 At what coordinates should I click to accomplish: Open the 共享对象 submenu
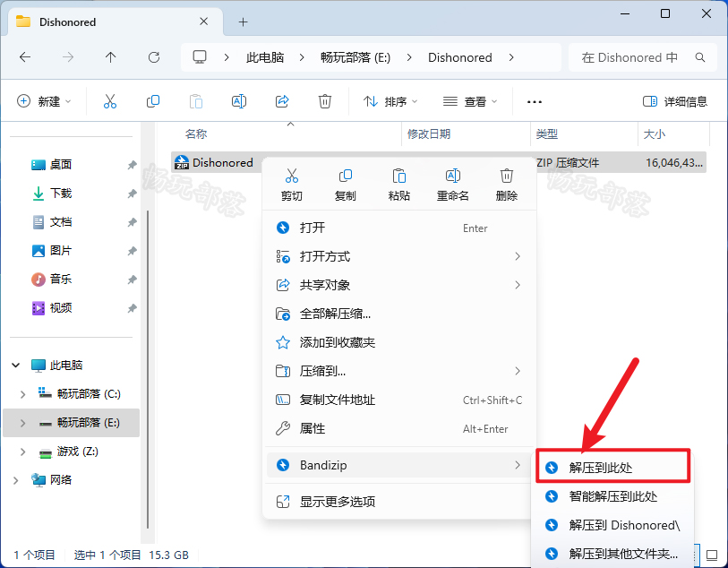[x=399, y=285]
